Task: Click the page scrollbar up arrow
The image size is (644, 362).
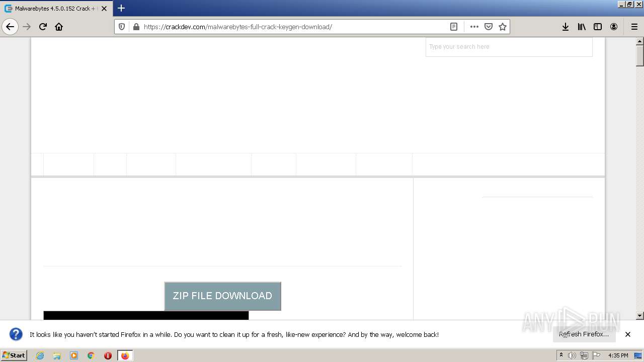Action: click(640, 41)
